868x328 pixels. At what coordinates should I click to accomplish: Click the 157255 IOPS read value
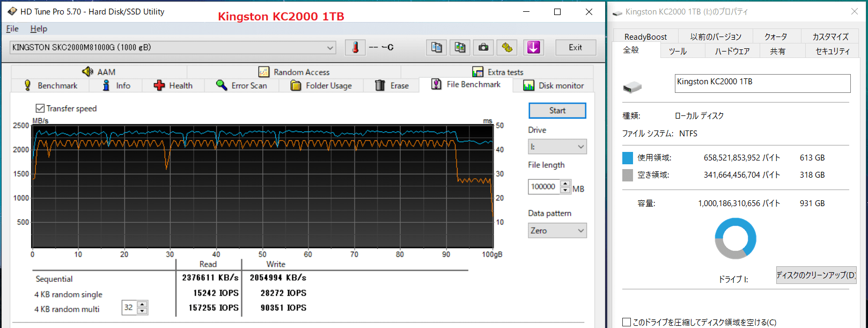tap(214, 308)
